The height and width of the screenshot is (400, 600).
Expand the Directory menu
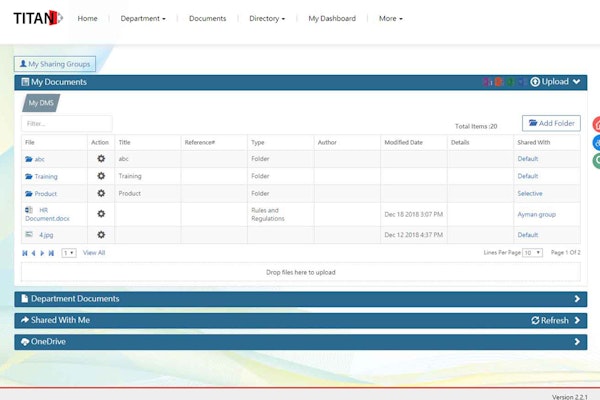pos(267,18)
